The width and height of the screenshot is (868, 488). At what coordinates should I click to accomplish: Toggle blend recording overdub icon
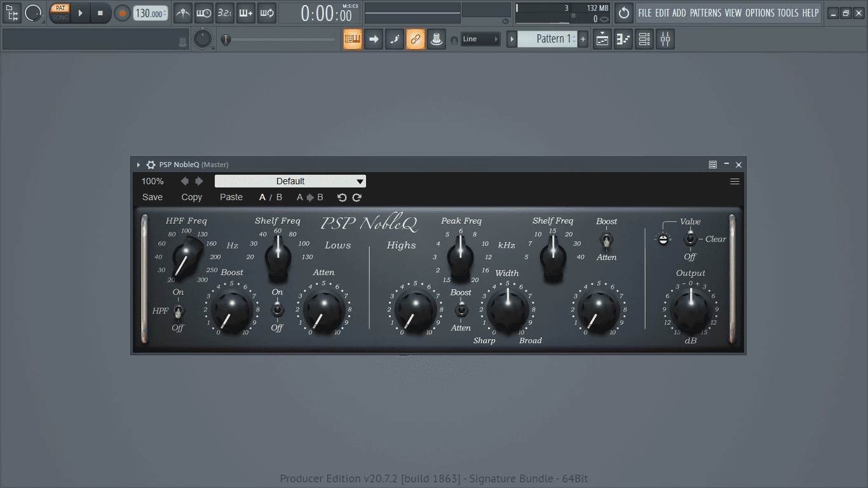[x=246, y=13]
